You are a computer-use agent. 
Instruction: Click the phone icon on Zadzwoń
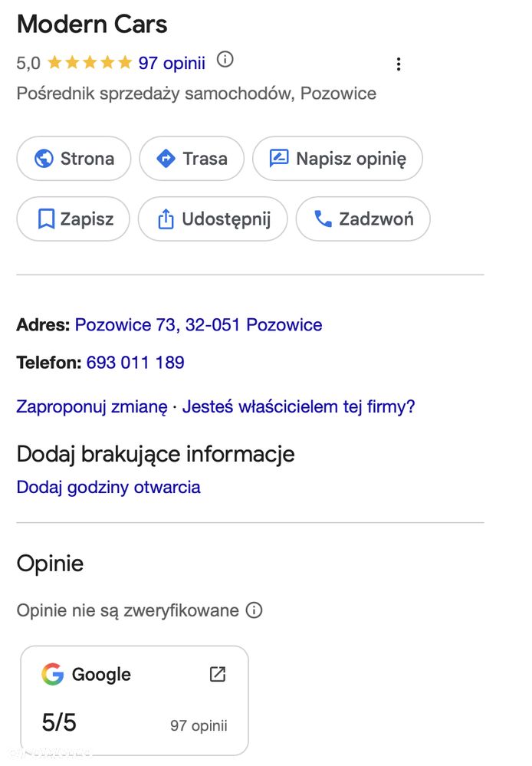[323, 219]
